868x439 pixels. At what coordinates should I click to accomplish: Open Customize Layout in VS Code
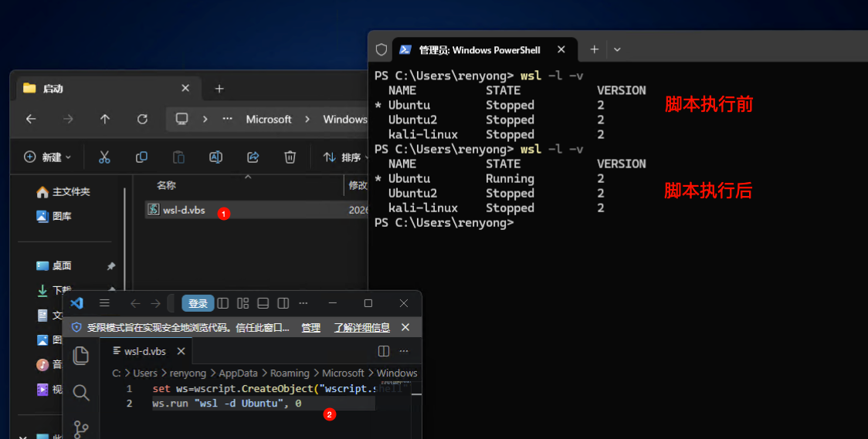tap(243, 303)
